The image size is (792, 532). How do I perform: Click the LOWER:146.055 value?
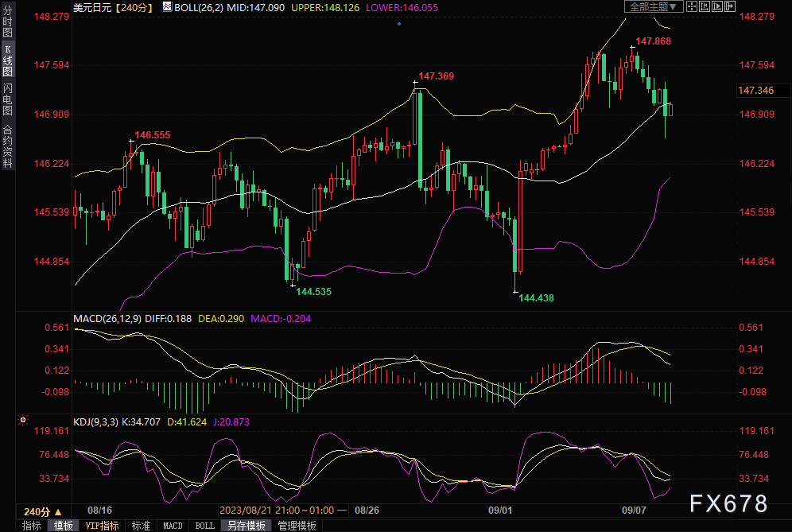(402, 8)
